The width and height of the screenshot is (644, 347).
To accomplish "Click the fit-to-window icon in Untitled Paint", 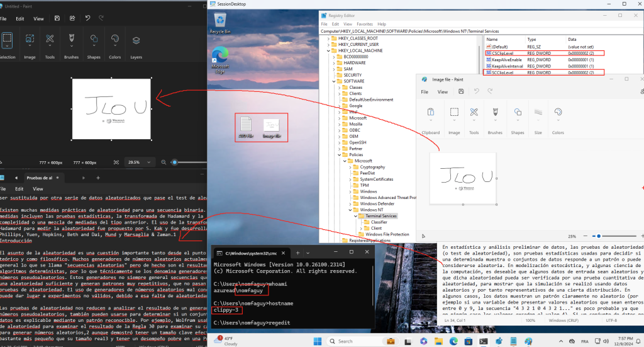I will [116, 162].
